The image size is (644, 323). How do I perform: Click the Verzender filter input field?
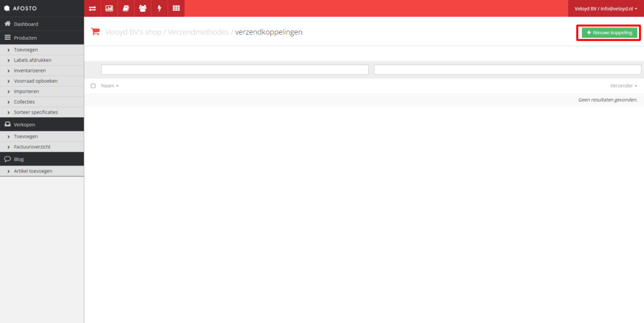click(507, 69)
